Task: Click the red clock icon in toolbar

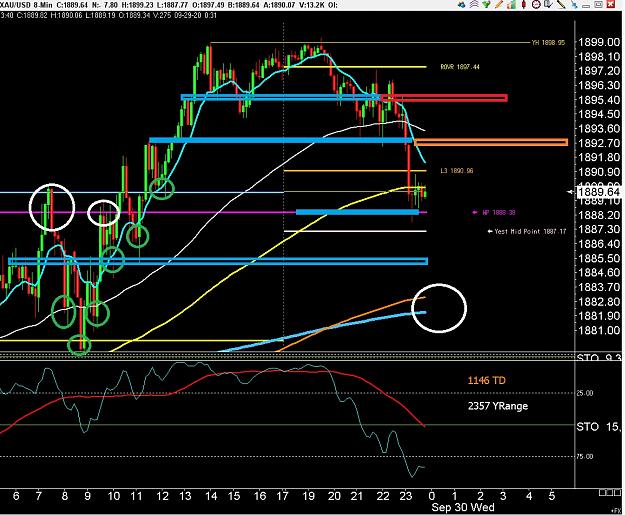Action: tap(536, 4)
